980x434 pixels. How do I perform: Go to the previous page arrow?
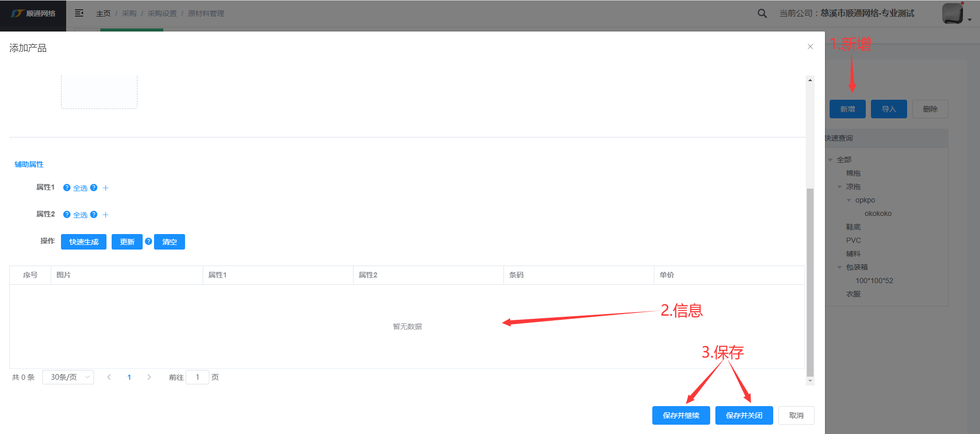109,377
